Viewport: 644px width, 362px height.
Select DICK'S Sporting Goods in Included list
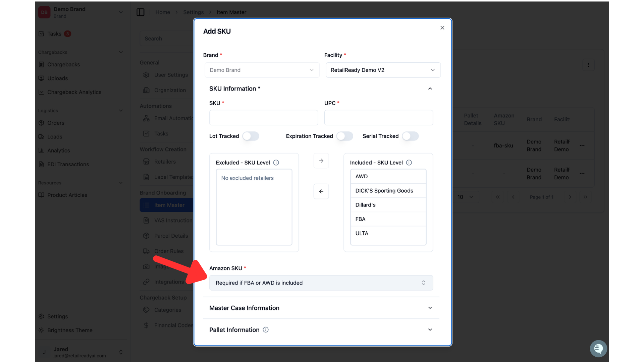(x=388, y=191)
